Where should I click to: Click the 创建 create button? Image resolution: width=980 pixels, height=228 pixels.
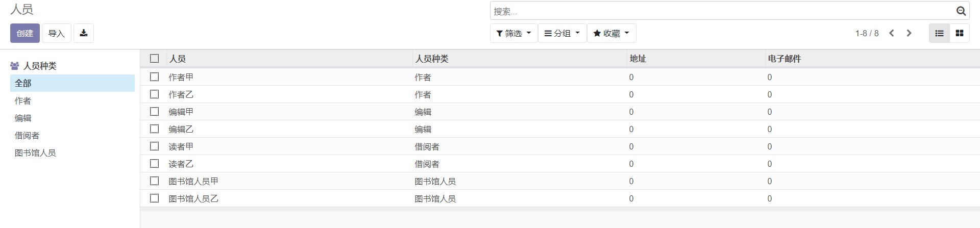pos(24,33)
